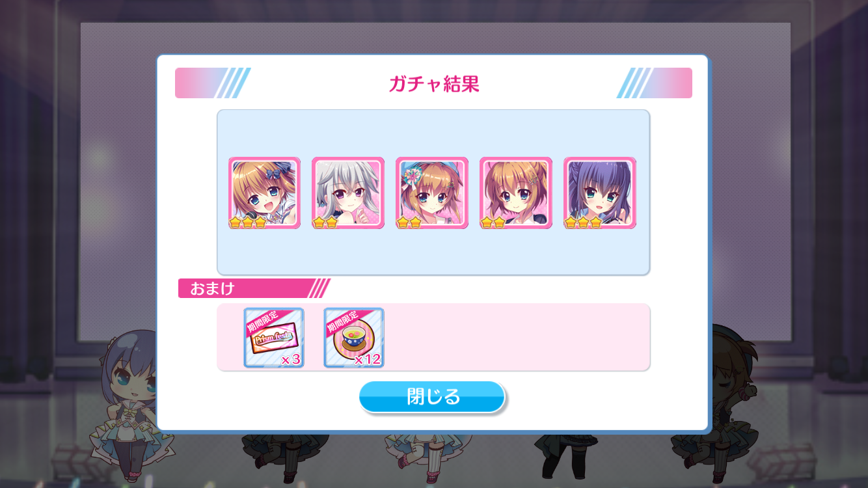Image resolution: width=868 pixels, height=488 pixels.
Task: Click the three stars on the purple-haired card
Action: point(584,223)
